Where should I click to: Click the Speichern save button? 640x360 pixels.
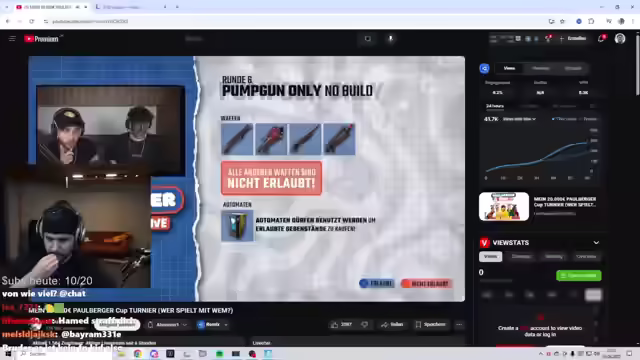(x=431, y=324)
